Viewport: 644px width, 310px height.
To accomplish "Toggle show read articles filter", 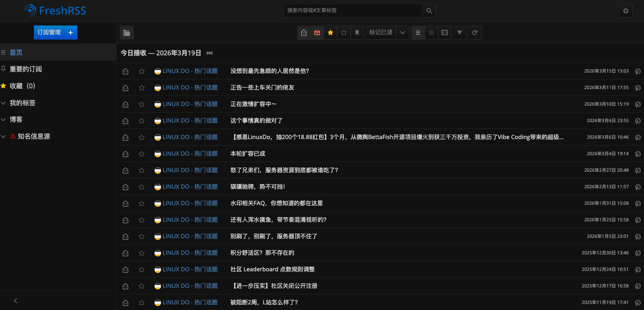I will click(304, 33).
